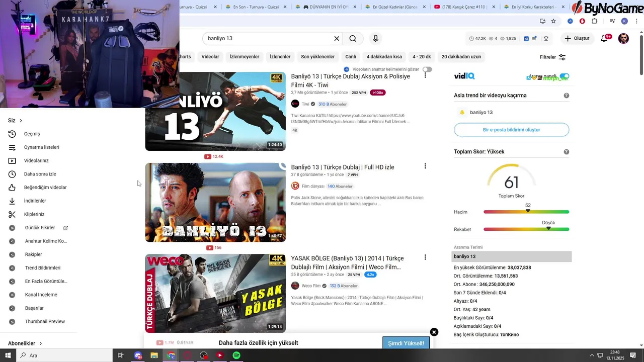The image size is (644, 362).
Task: Open the YouTube account avatar menu
Action: tap(623, 38)
